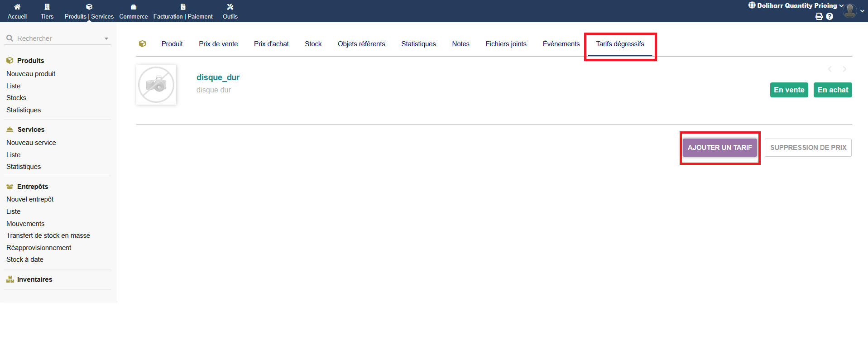This screenshot has height=351, width=868.
Task: Open the Fichiers joints tab
Action: click(506, 44)
